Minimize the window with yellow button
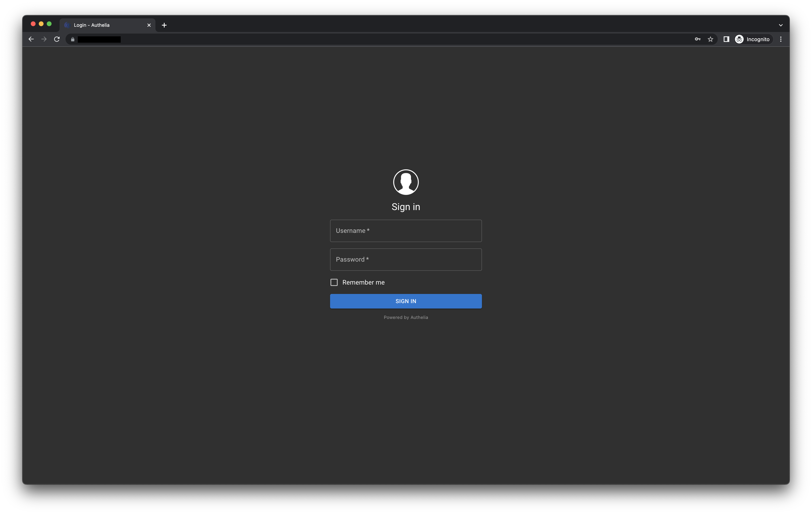Viewport: 812px width, 514px height. pyautogui.click(x=41, y=24)
